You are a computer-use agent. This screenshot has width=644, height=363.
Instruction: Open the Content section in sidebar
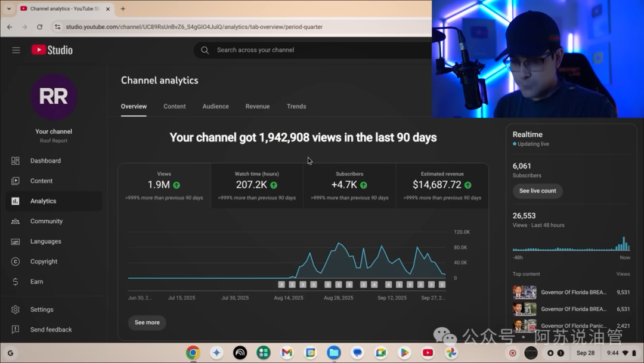(x=41, y=181)
